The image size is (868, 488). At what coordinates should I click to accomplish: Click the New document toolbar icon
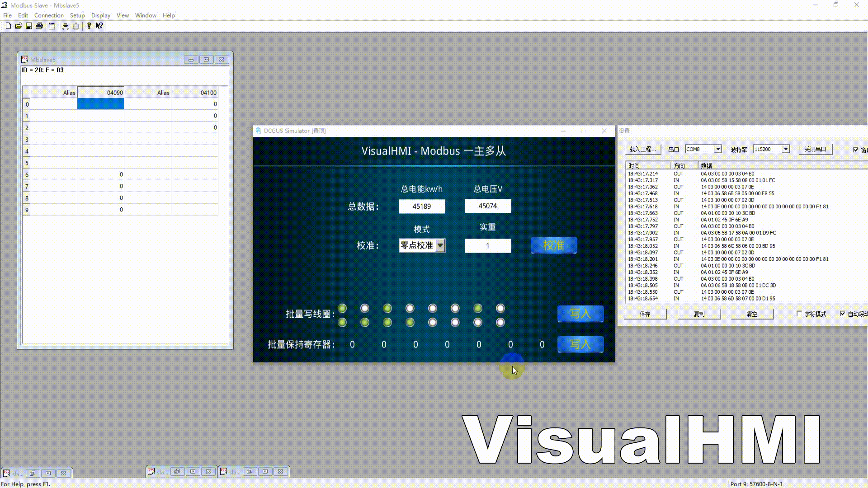pos(8,26)
